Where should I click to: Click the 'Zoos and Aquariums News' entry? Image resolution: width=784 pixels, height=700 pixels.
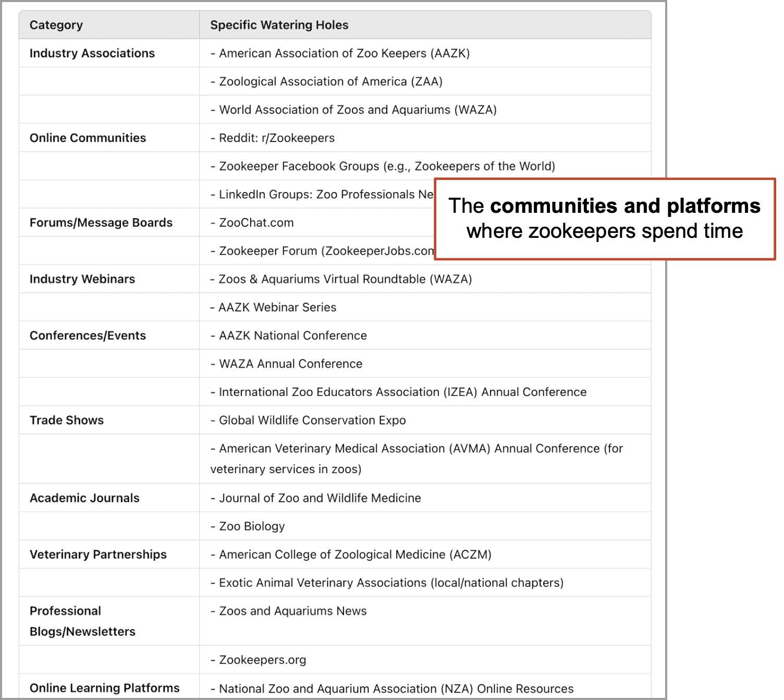click(288, 610)
